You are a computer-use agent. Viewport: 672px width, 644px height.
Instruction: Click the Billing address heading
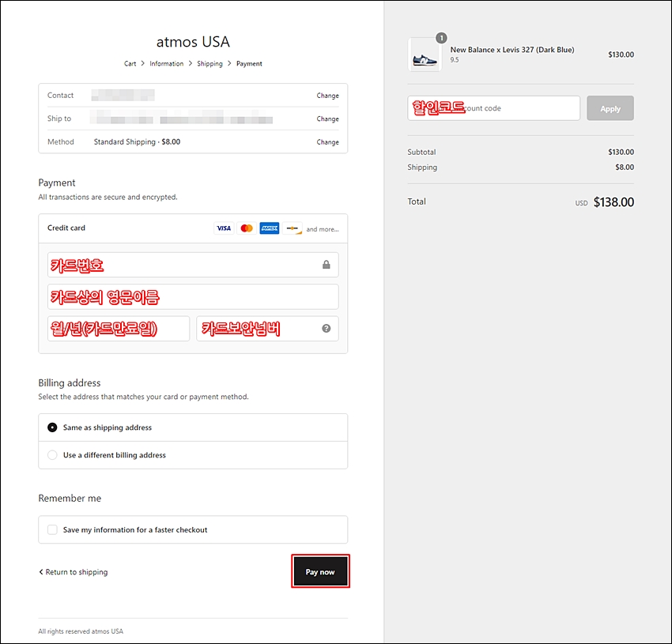70,382
